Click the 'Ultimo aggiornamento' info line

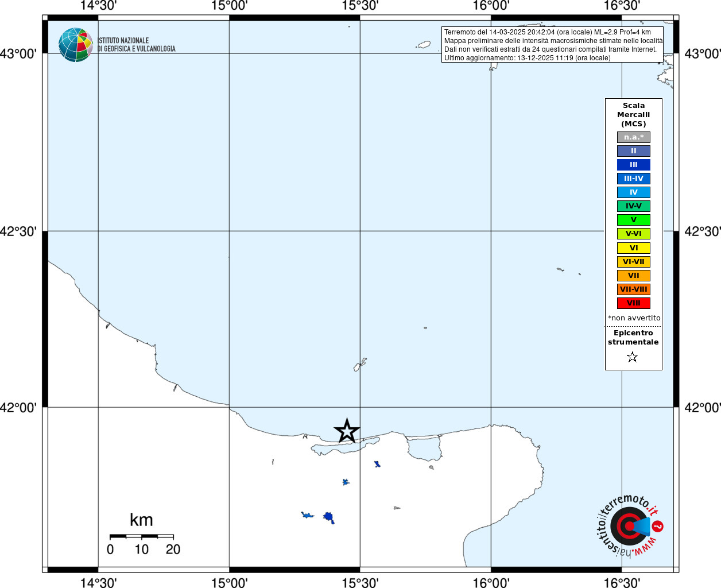(x=528, y=58)
